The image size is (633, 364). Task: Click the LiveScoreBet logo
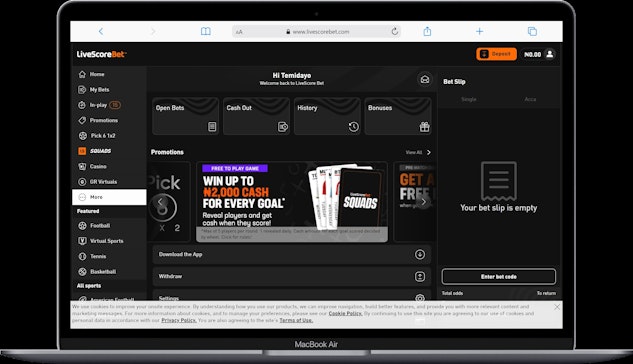101,54
